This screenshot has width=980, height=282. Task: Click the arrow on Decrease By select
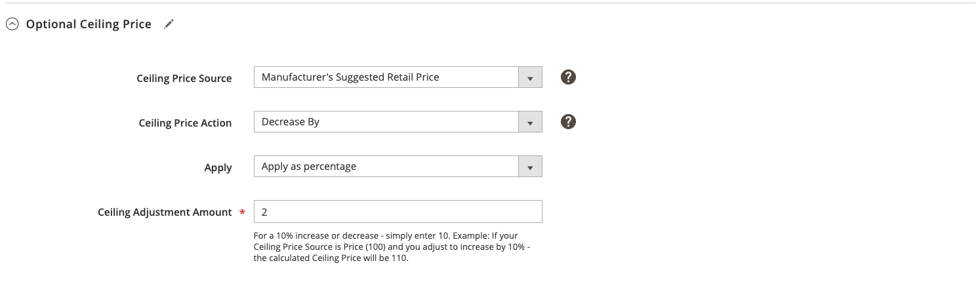tap(530, 122)
